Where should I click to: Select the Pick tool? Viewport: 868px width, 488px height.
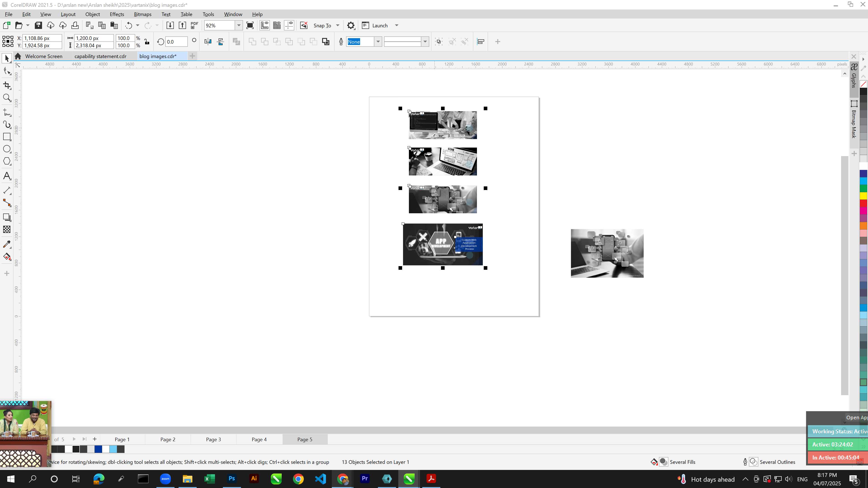(7, 59)
